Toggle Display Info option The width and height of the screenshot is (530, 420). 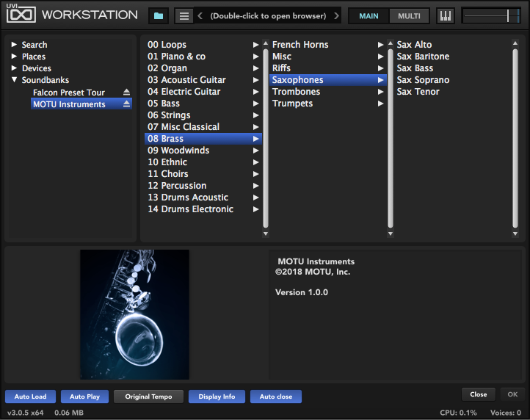[217, 397]
